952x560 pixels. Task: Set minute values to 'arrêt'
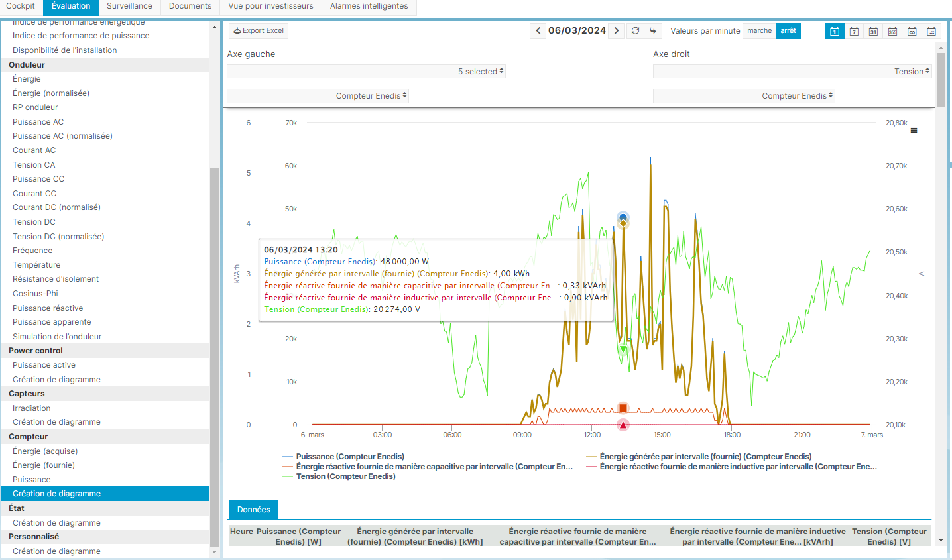click(788, 31)
